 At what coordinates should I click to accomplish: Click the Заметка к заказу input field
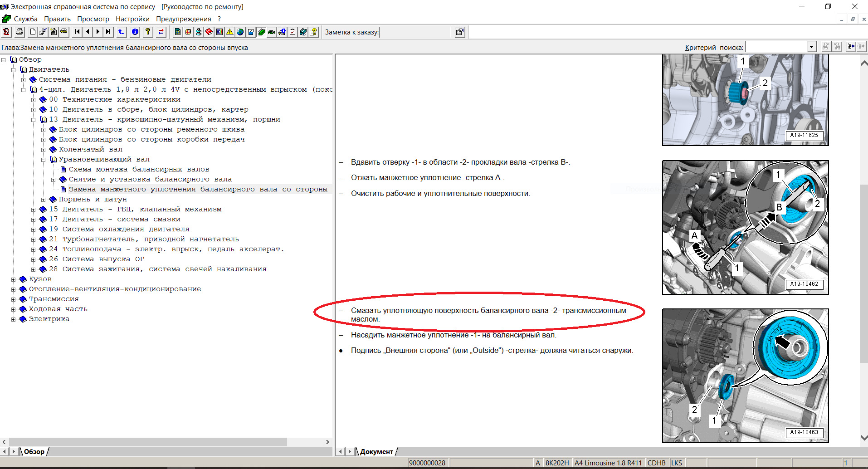[416, 32]
